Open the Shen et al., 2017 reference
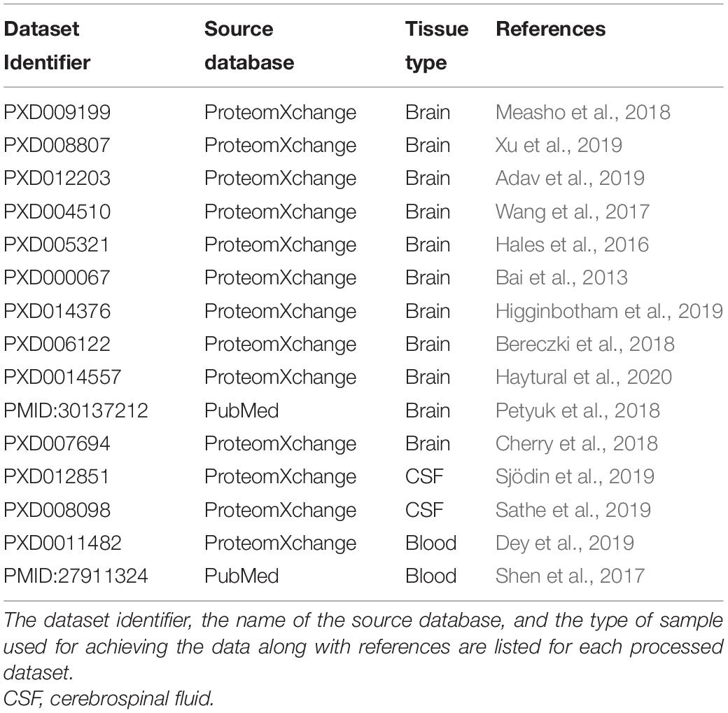Screen dimensions: 728x713 tap(570, 576)
